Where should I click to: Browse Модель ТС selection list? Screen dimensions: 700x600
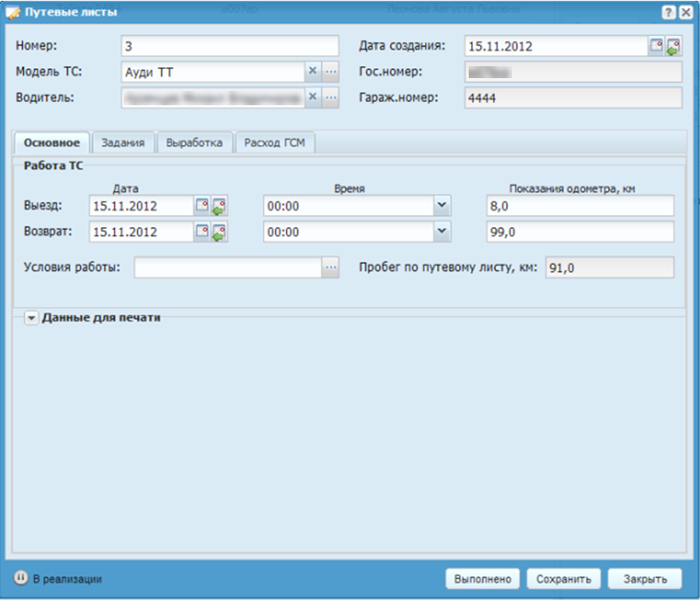tap(331, 72)
